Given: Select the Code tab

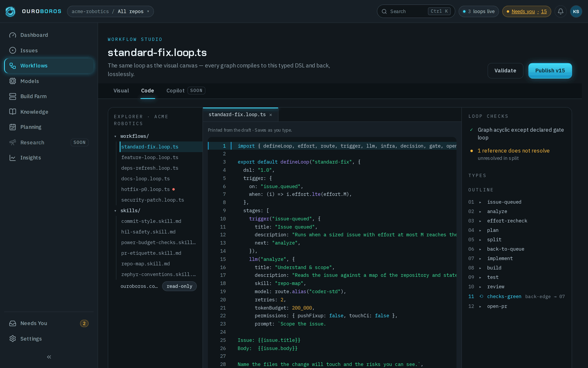Looking at the screenshot, I should [x=147, y=91].
